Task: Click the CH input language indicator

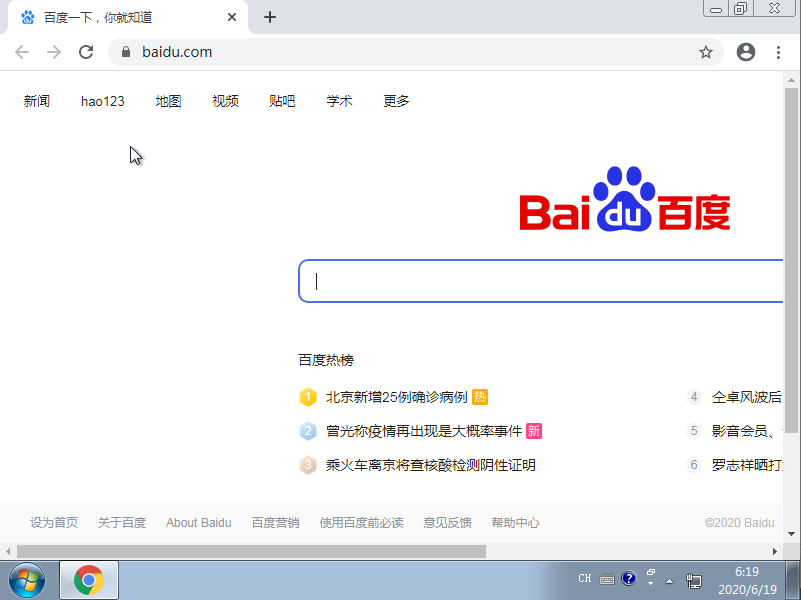Action: click(x=585, y=578)
